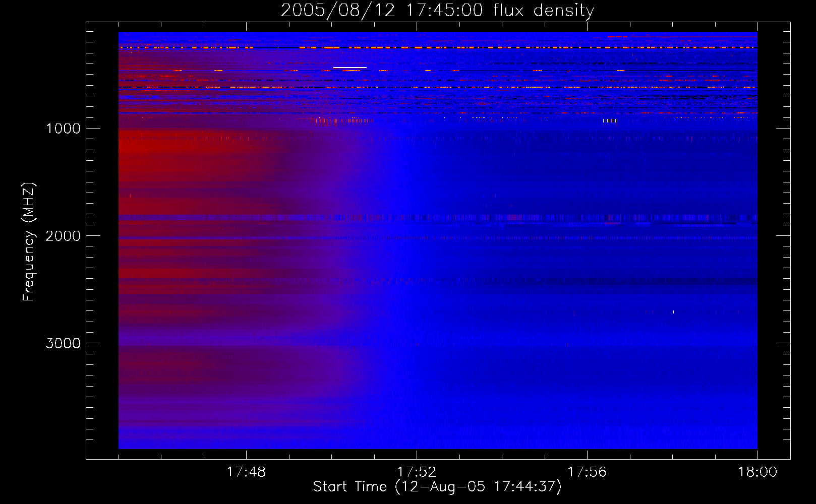Click the 17:56 time tick label
This screenshot has height=504, width=816.
pyautogui.click(x=587, y=472)
